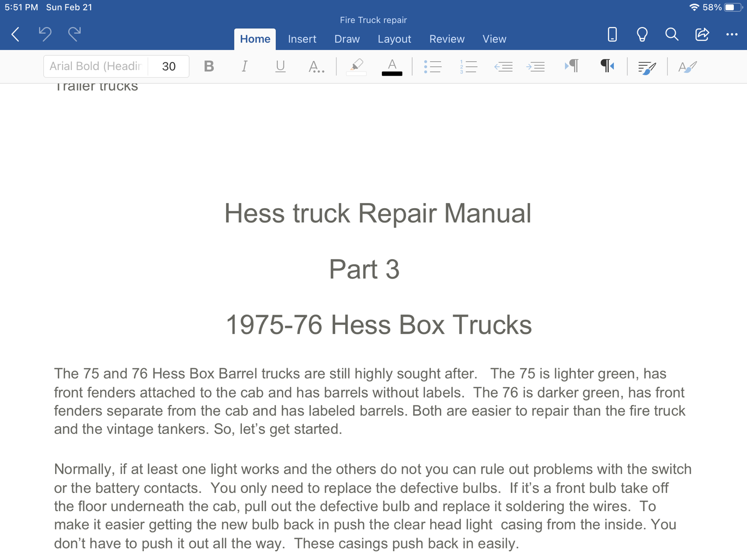This screenshot has height=560, width=747.
Task: Open paragraph formatting options
Action: [x=647, y=67]
